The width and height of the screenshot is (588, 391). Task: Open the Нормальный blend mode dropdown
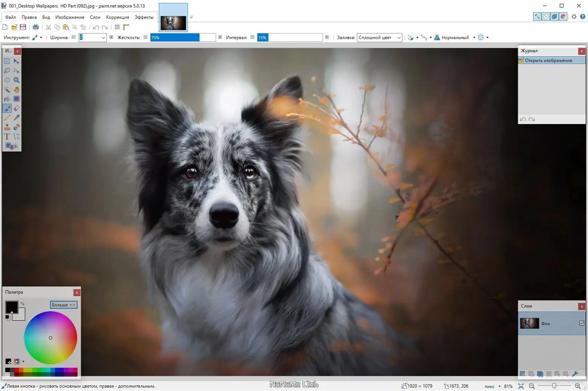point(474,38)
